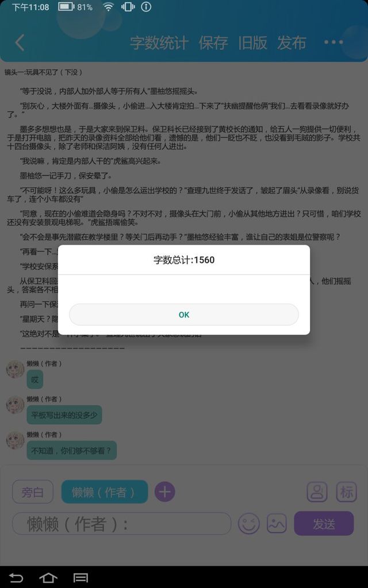Open the emoji smiley picker

tap(248, 523)
